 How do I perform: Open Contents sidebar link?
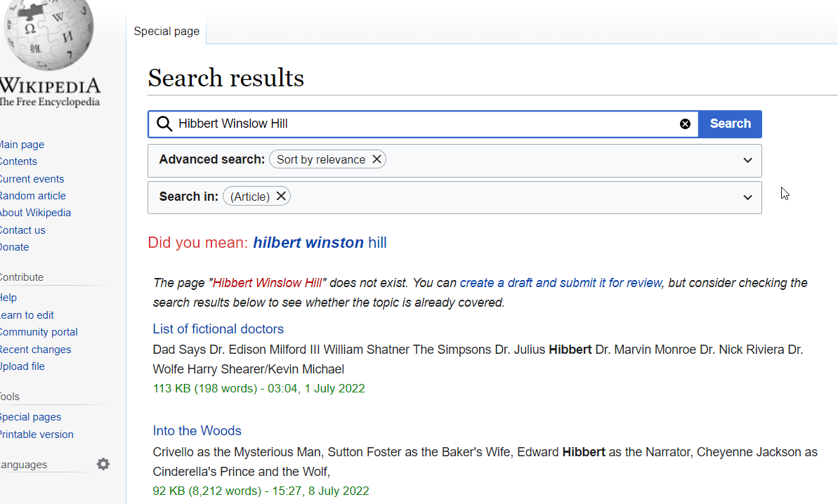point(18,161)
